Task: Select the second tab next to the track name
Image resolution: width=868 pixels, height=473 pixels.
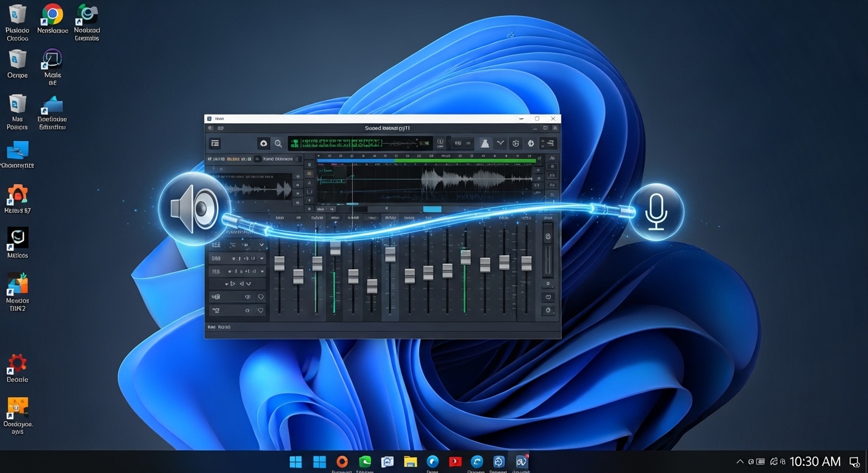Action: pyautogui.click(x=277, y=159)
